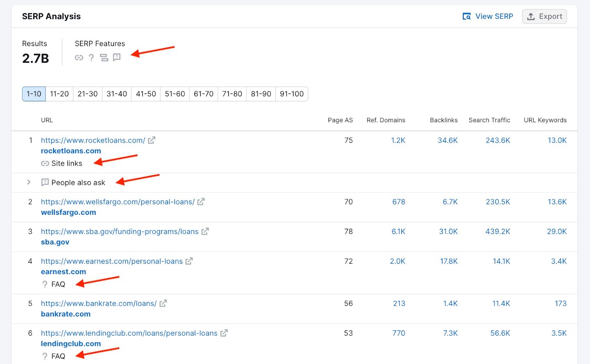Open the 51-60 results tab
Screen dimensions: 590x364
(174, 94)
